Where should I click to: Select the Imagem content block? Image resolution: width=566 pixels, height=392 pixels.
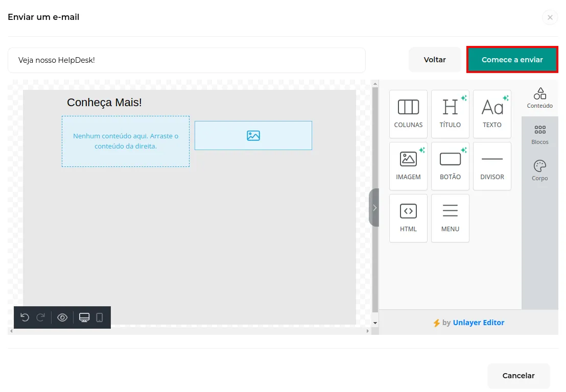pos(408,166)
